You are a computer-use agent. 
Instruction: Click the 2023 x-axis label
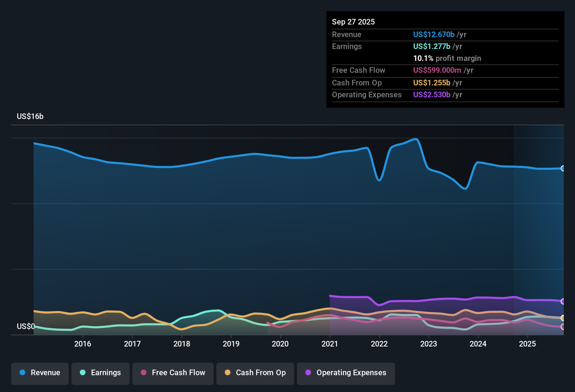point(429,344)
